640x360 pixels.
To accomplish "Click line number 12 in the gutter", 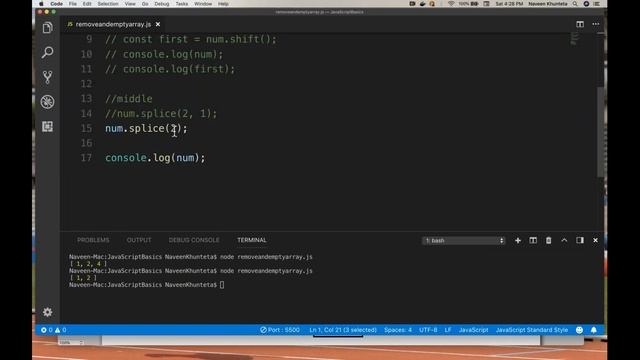I will pos(86,84).
